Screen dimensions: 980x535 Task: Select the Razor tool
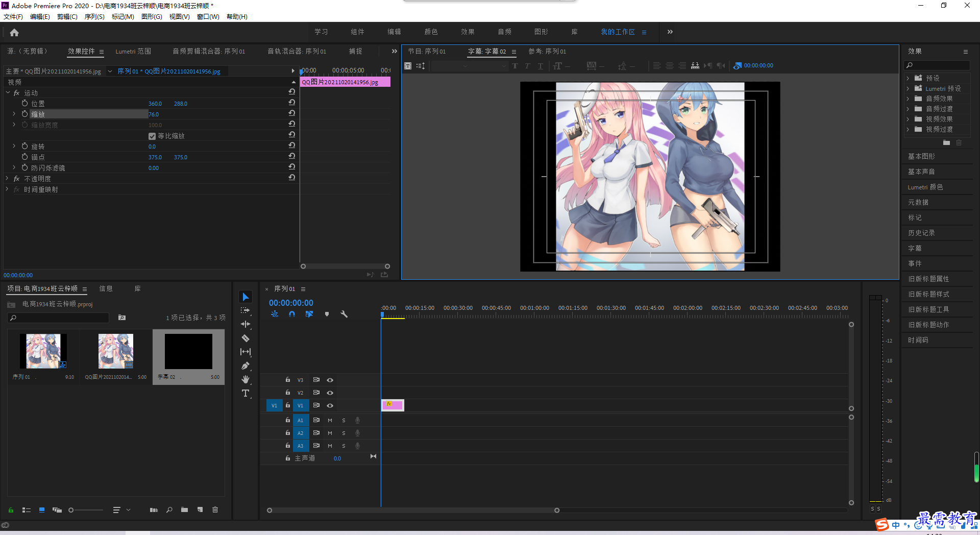tap(246, 338)
